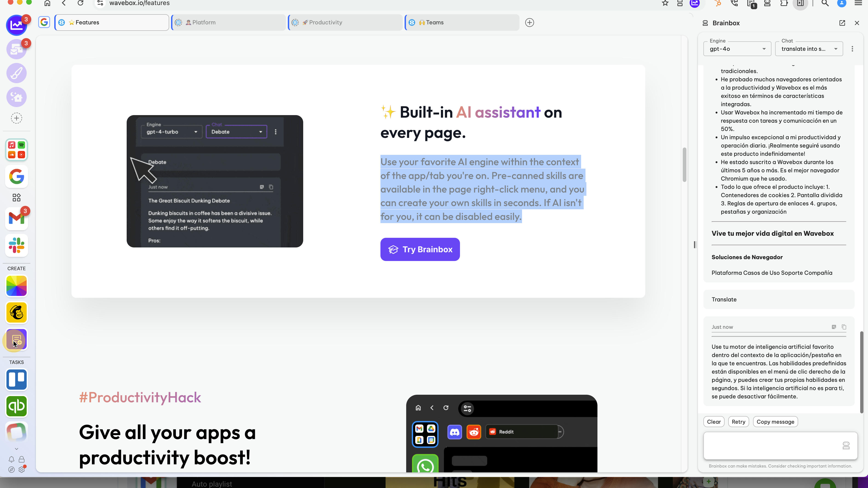Screen dimensions: 868x488
Task: Open the apps grid widget icon
Action: click(x=17, y=197)
